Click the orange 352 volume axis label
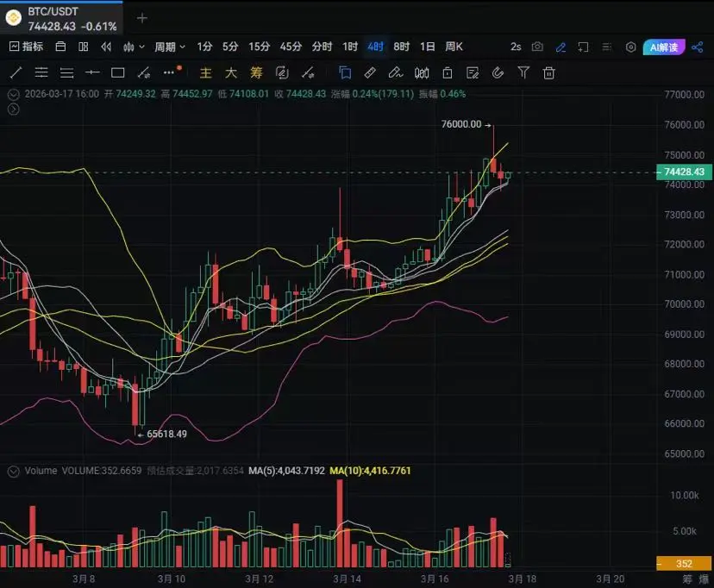Viewport: 714px width, 588px height. pos(684,563)
